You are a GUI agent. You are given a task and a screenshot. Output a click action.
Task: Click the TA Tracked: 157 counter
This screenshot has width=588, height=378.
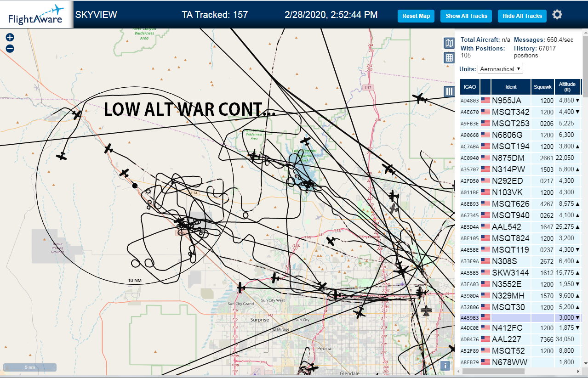click(x=215, y=15)
